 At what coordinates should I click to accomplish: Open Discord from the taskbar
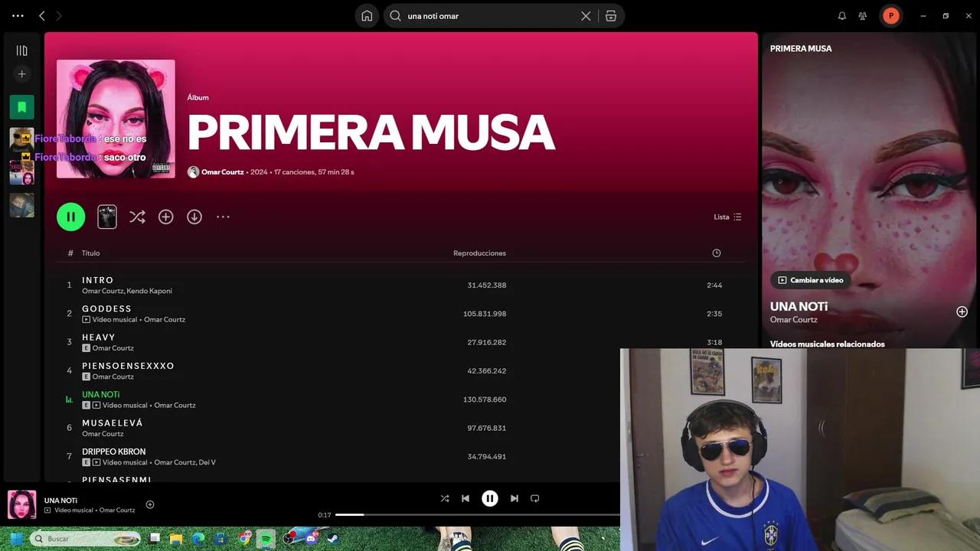pyautogui.click(x=312, y=539)
